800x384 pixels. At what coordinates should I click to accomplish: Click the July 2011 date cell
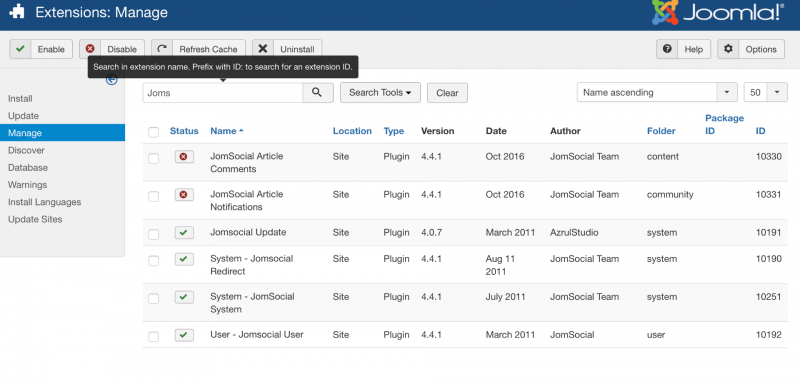click(x=505, y=297)
